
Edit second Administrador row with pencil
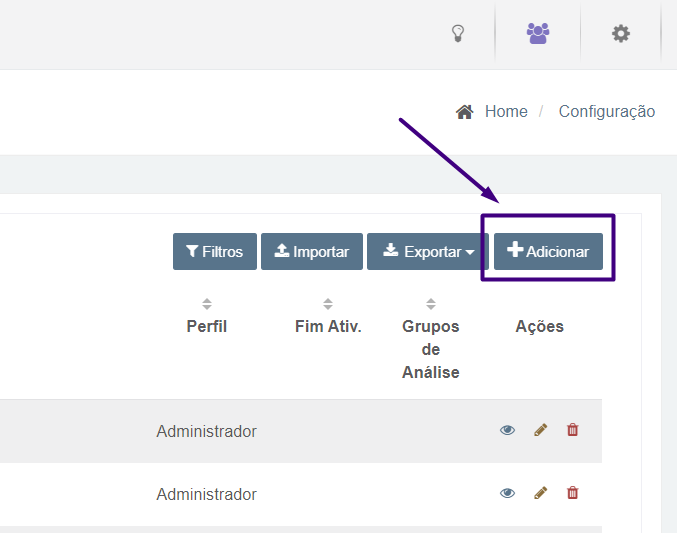pyautogui.click(x=540, y=493)
